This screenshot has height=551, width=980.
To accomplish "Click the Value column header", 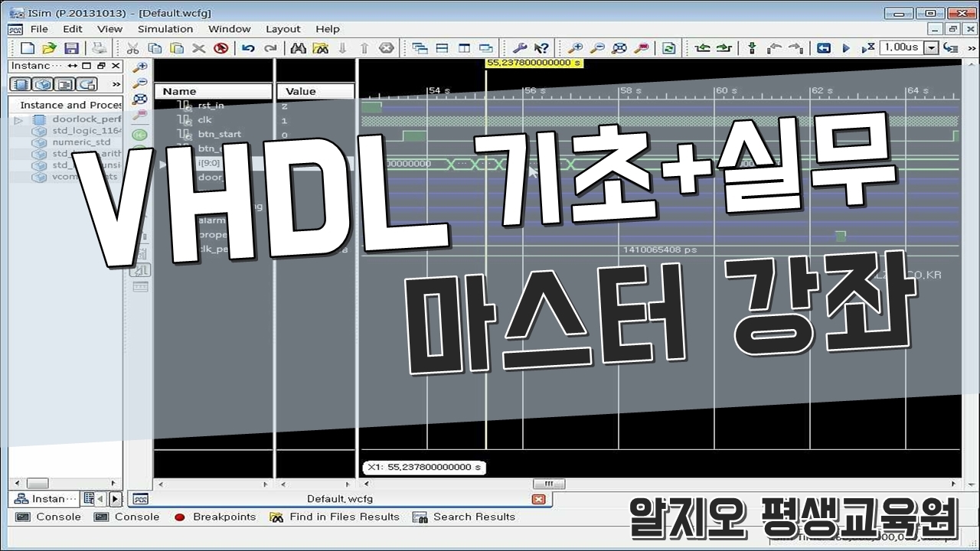I will pos(315,91).
